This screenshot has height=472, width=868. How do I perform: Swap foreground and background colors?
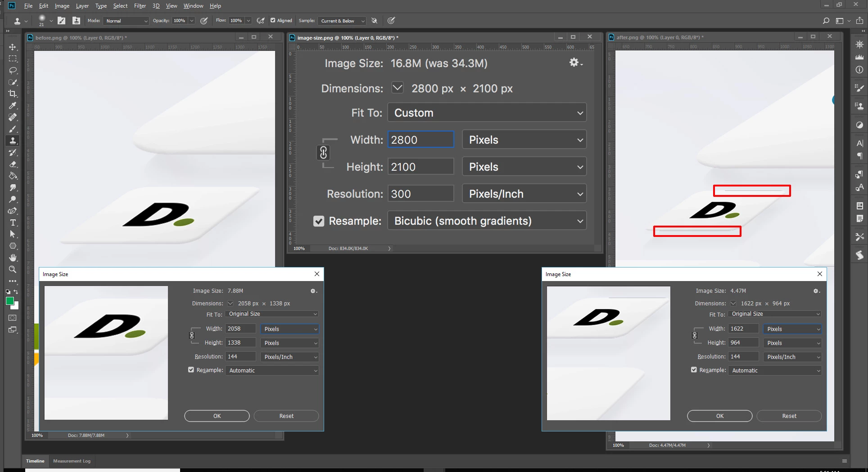[x=16, y=292]
